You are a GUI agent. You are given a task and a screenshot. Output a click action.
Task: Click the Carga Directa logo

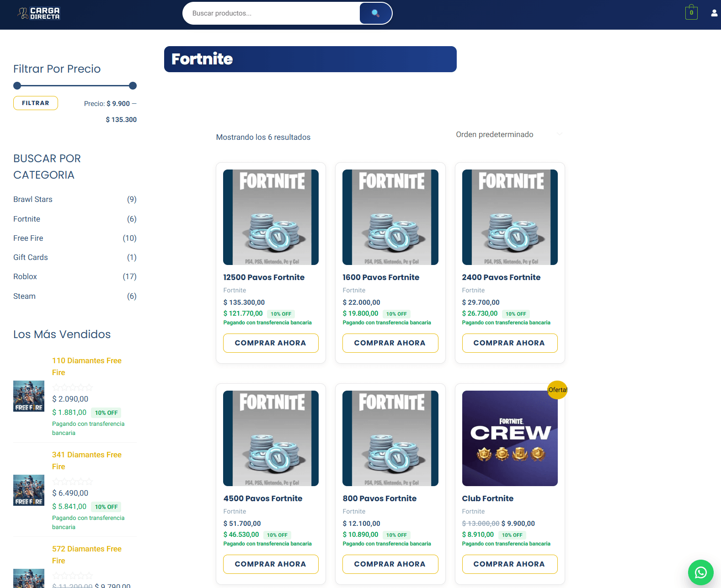[x=38, y=13]
